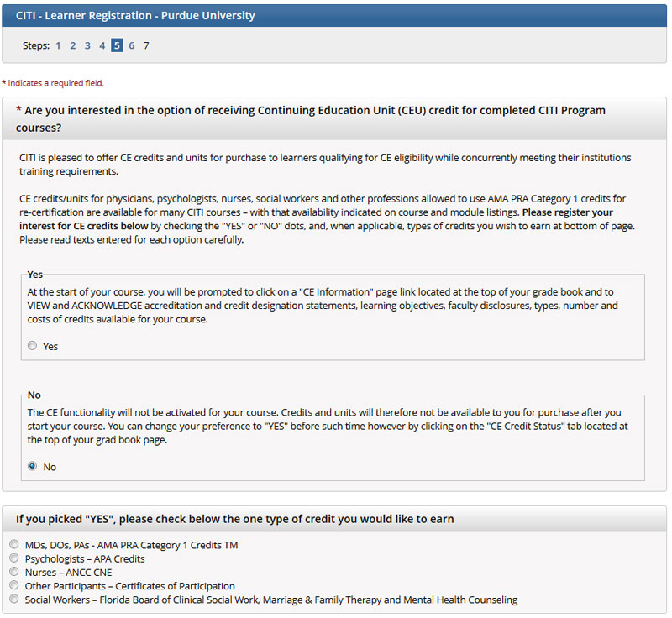This screenshot has height=618, width=672.
Task: Go to registration step 3
Action: point(87,45)
